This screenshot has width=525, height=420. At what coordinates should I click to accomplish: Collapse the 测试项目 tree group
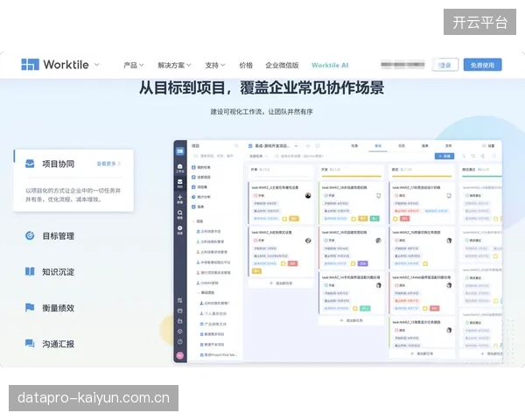pyautogui.click(x=199, y=293)
